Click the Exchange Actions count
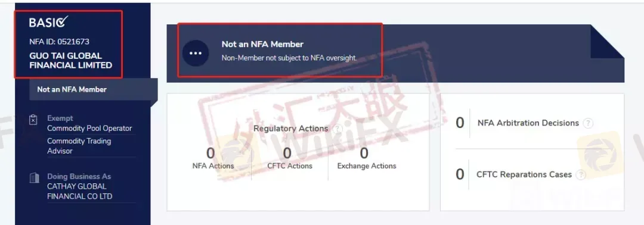The image size is (644, 225). coord(364,154)
